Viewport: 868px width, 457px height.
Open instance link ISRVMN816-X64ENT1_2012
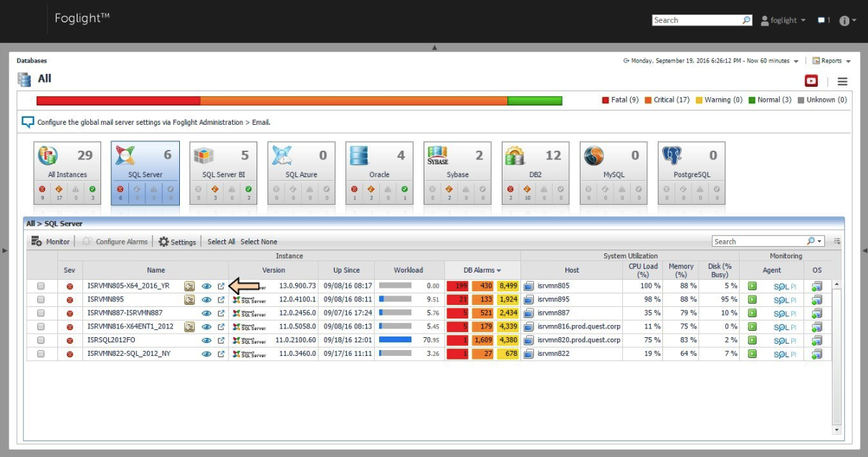pos(130,326)
